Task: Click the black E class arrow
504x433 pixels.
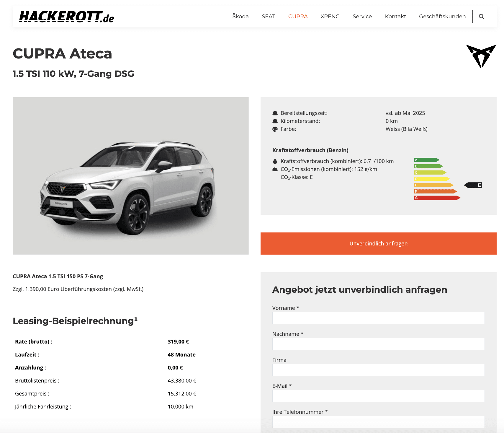Action: [473, 185]
